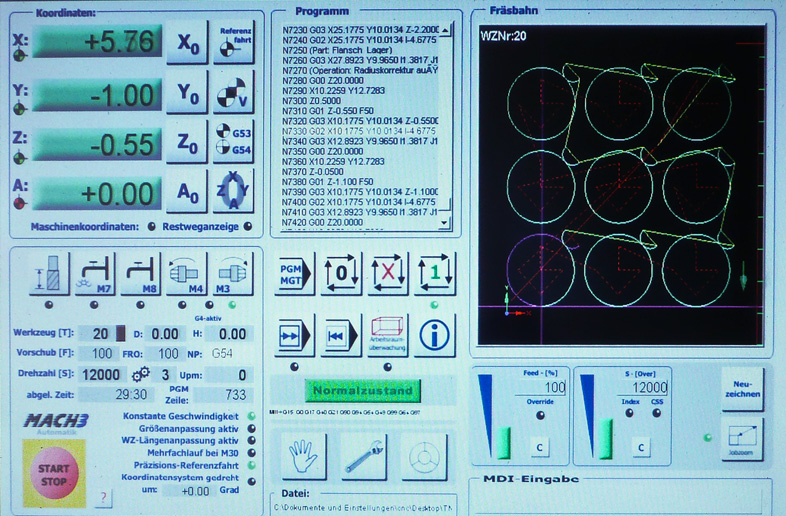The width and height of the screenshot is (786, 516).
Task: Open the info button
Action: (x=434, y=335)
